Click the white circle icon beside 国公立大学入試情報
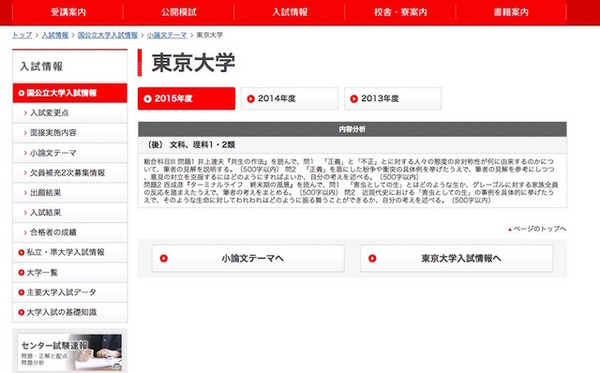This screenshot has width=600, height=373. coord(21,93)
